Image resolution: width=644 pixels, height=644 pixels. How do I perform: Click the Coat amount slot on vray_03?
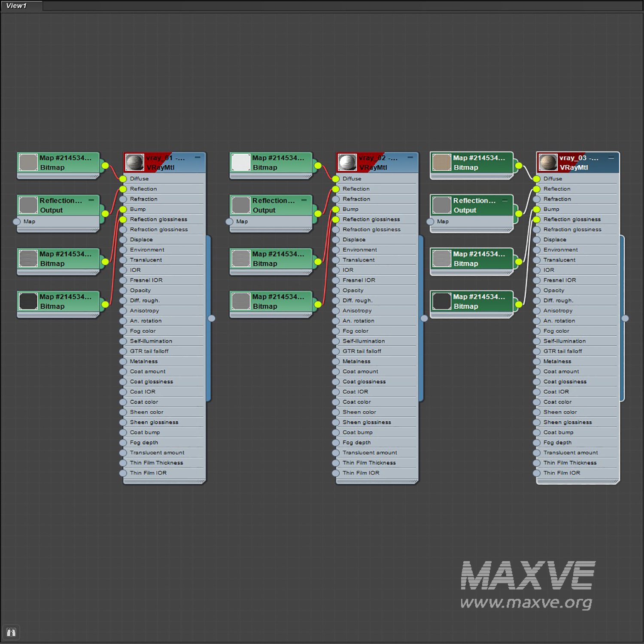click(561, 371)
